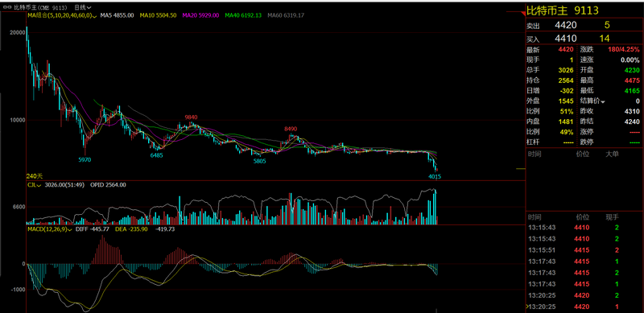The height and width of the screenshot is (313, 644).
Task: Open the 日线 period dropdown
Action: tap(83, 7)
